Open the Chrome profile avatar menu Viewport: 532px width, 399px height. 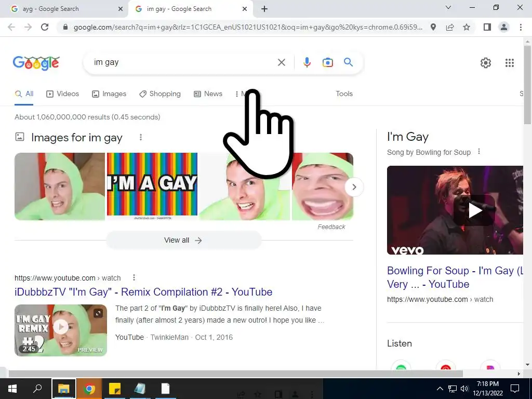coord(504,27)
